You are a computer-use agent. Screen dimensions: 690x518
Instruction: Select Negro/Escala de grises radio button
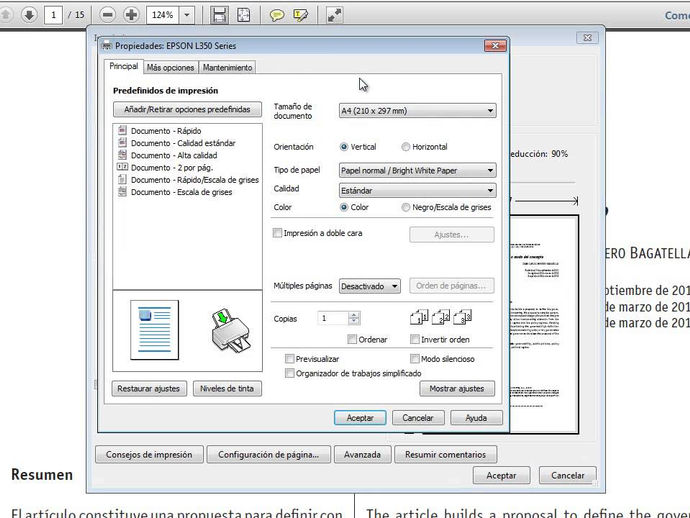406,207
